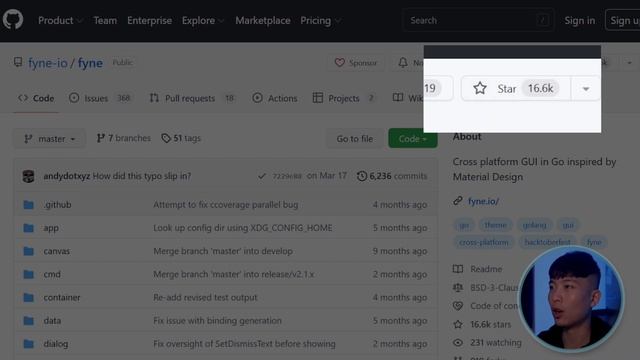This screenshot has height=360, width=640.
Task: Click the folder icon beside app
Action: (29, 228)
